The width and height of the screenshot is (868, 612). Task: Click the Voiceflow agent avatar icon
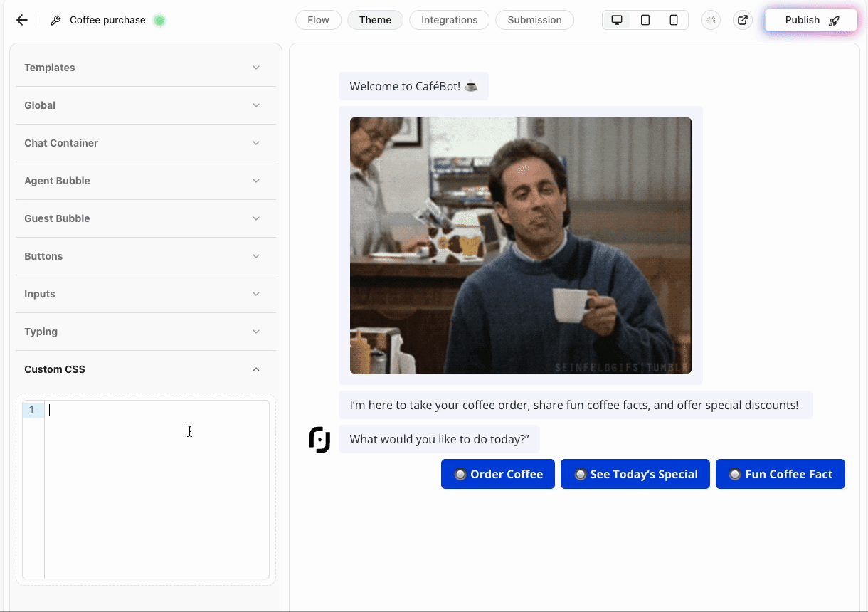pyautogui.click(x=319, y=439)
